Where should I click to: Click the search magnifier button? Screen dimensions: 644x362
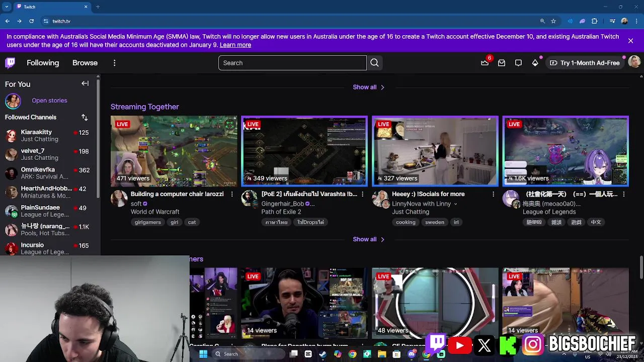pos(374,63)
